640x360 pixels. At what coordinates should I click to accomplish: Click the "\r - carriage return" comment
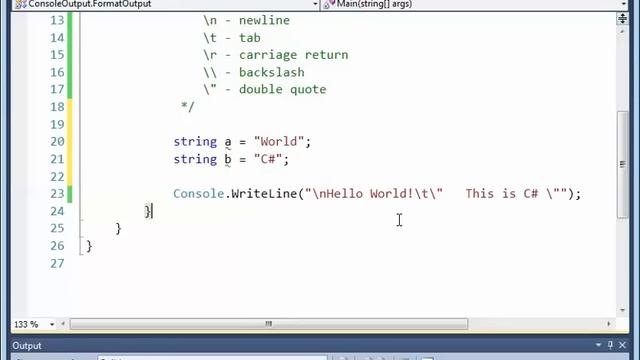point(276,55)
